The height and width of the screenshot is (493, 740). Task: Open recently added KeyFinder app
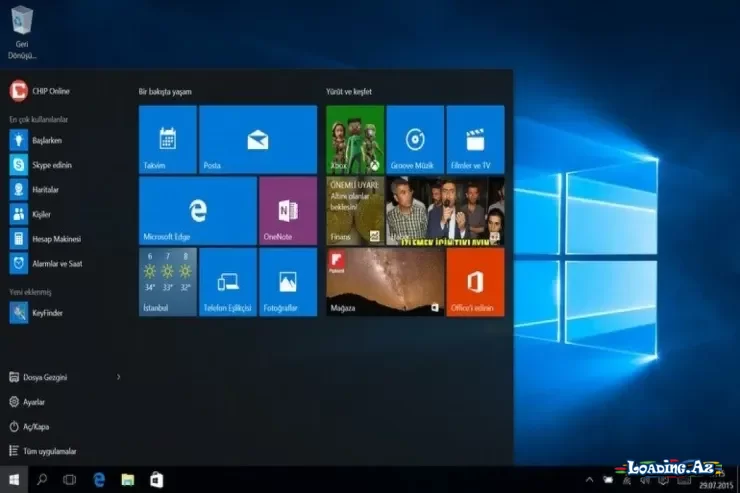tap(36, 313)
